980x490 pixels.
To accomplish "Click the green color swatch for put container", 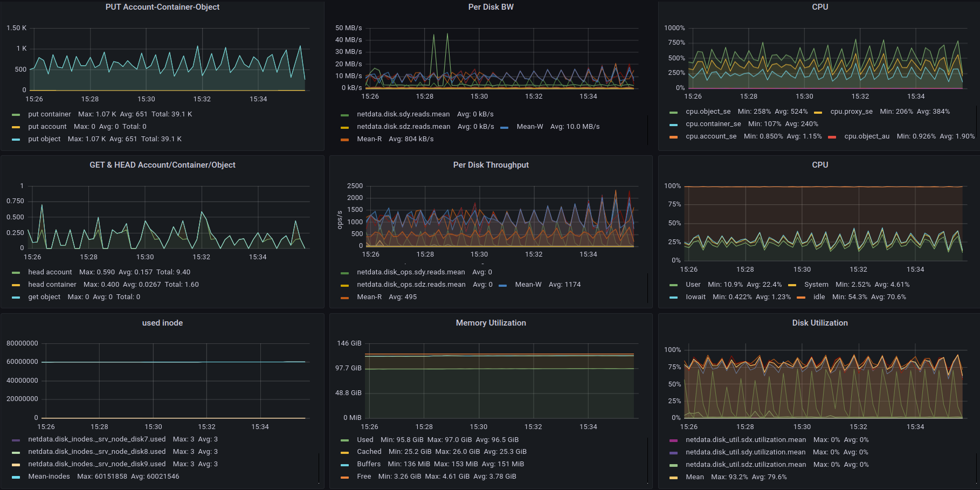I will pos(16,115).
